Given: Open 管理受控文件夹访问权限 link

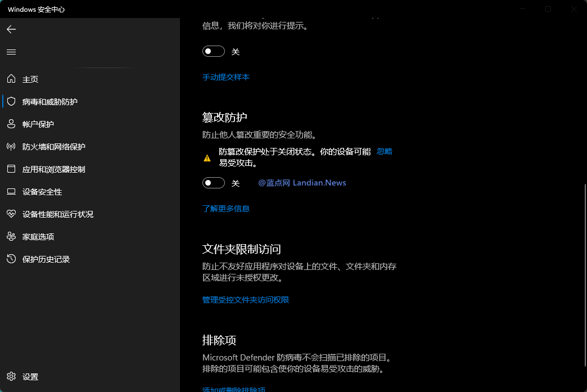Looking at the screenshot, I should [x=246, y=300].
